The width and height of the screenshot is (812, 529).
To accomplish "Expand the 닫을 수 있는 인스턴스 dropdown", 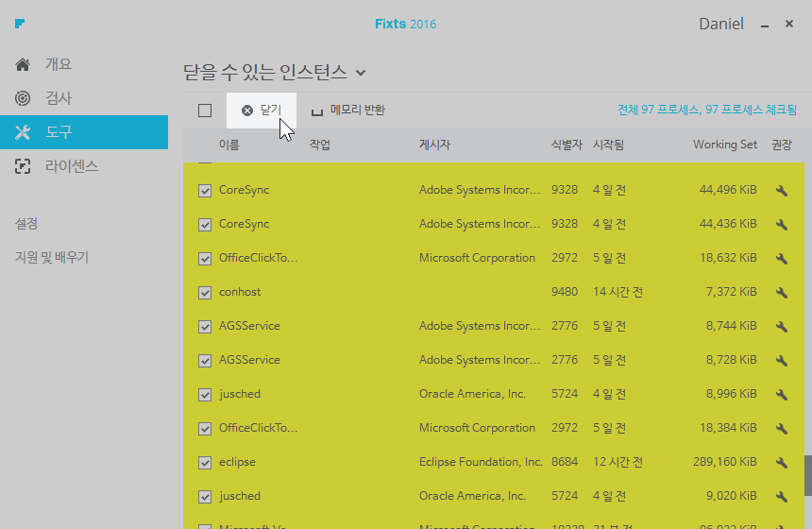I will (x=362, y=72).
